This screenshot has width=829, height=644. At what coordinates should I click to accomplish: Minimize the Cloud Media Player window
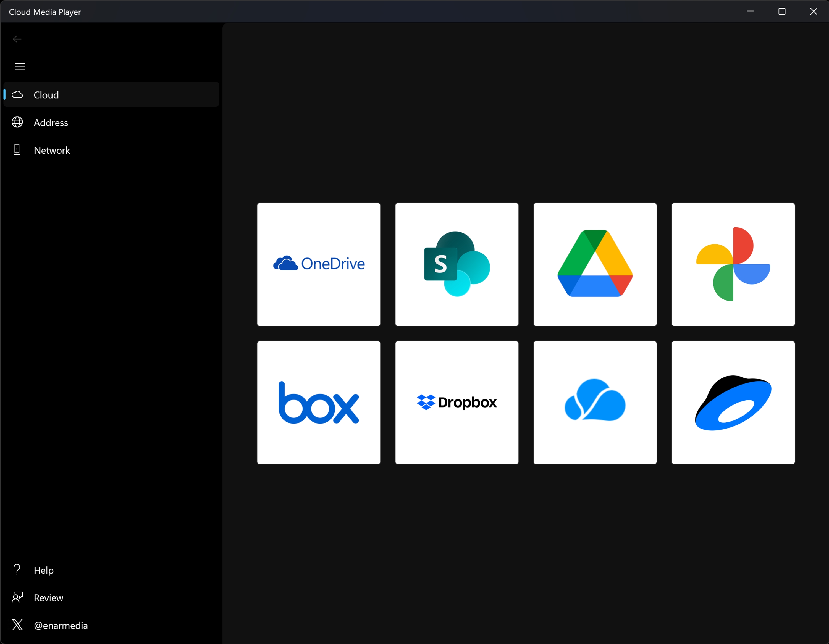pyautogui.click(x=750, y=12)
